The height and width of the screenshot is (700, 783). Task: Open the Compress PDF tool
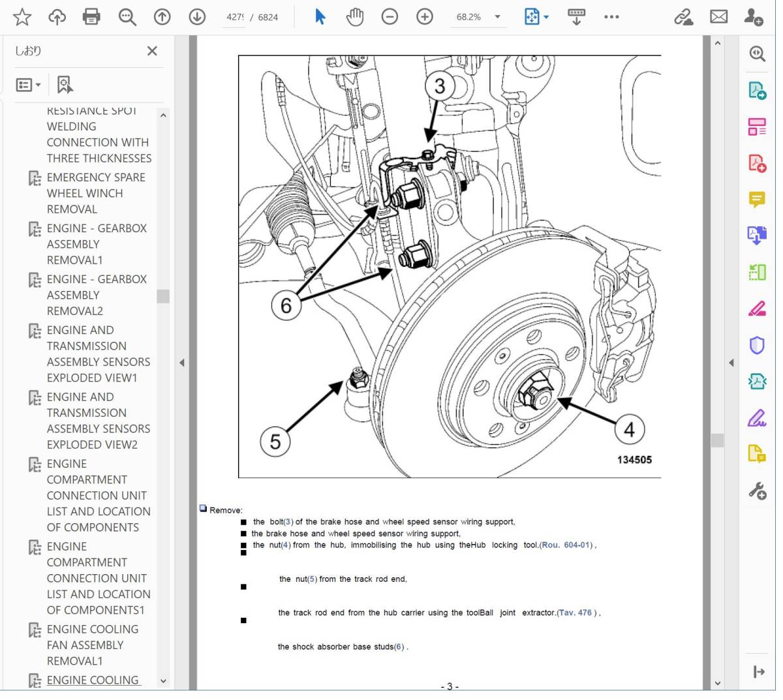[757, 381]
